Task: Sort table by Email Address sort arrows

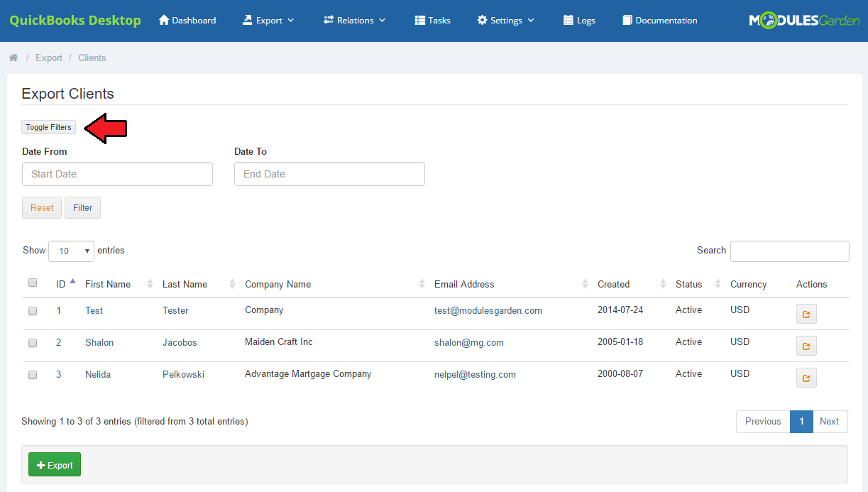Action: (x=585, y=284)
